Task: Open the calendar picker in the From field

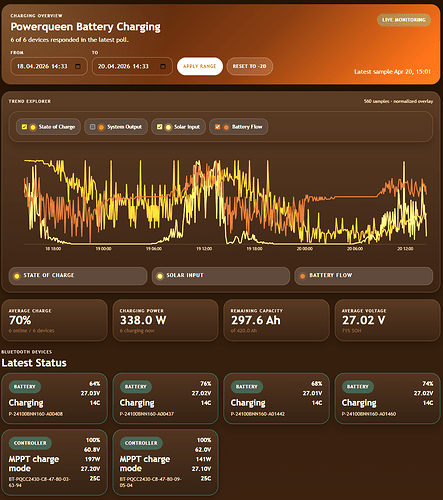Action: click(x=78, y=66)
